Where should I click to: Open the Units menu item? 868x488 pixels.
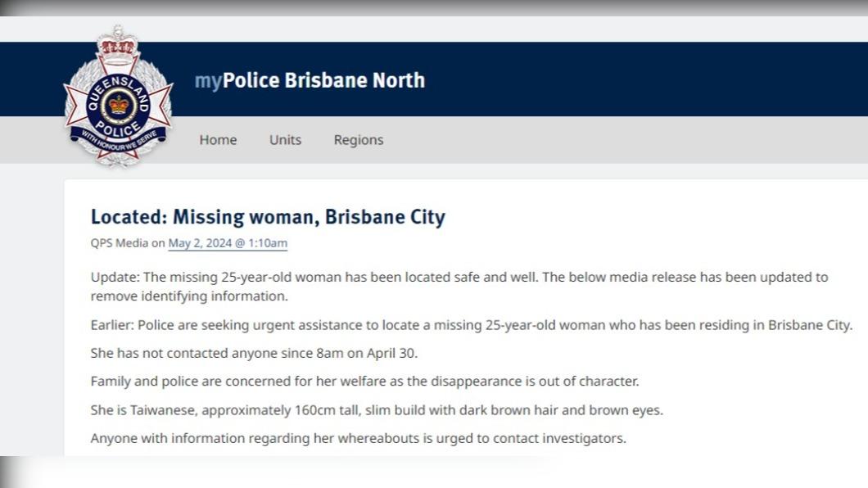pos(285,140)
